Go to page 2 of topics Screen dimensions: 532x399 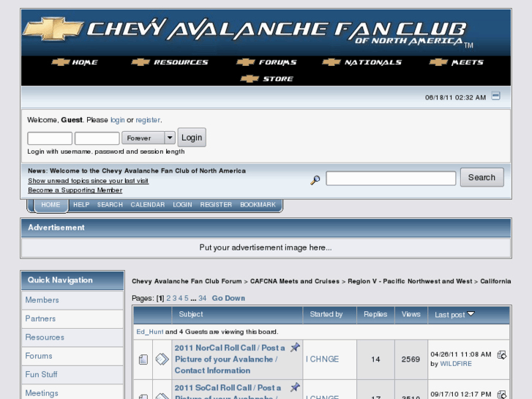(168, 298)
